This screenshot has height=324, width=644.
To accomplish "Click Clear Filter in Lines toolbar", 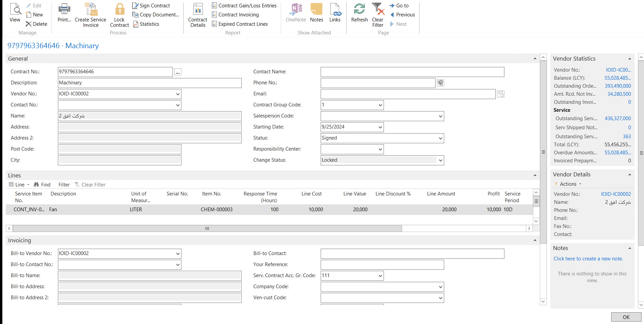I will pyautogui.click(x=90, y=185).
